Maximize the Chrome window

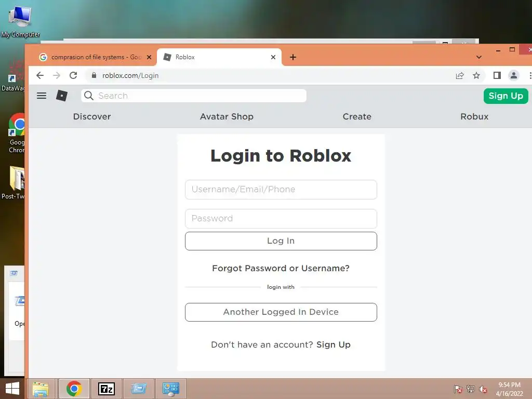(x=512, y=49)
